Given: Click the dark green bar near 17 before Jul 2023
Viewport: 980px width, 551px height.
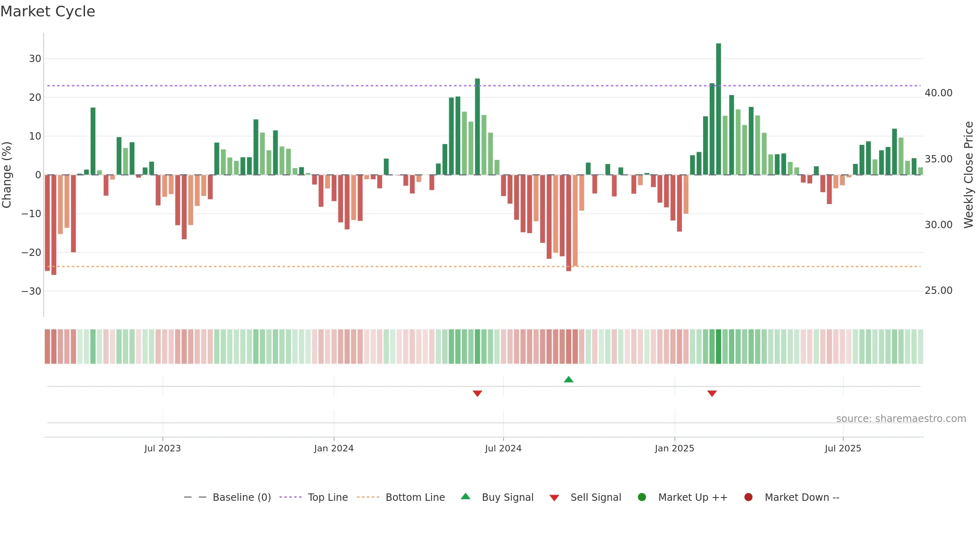Looking at the screenshot, I should pos(93,141).
